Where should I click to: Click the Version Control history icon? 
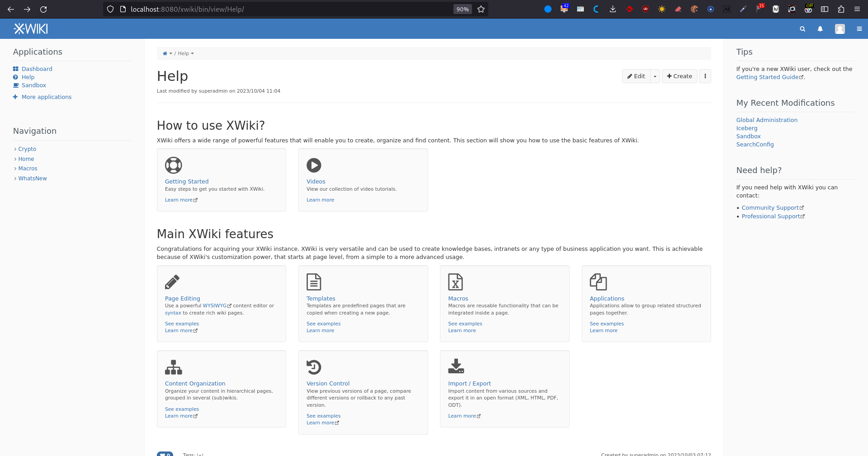point(314,367)
